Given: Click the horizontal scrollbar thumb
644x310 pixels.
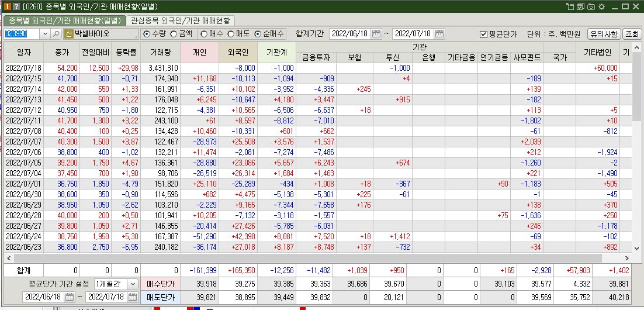Looking at the screenshot, I should [x=307, y=258].
